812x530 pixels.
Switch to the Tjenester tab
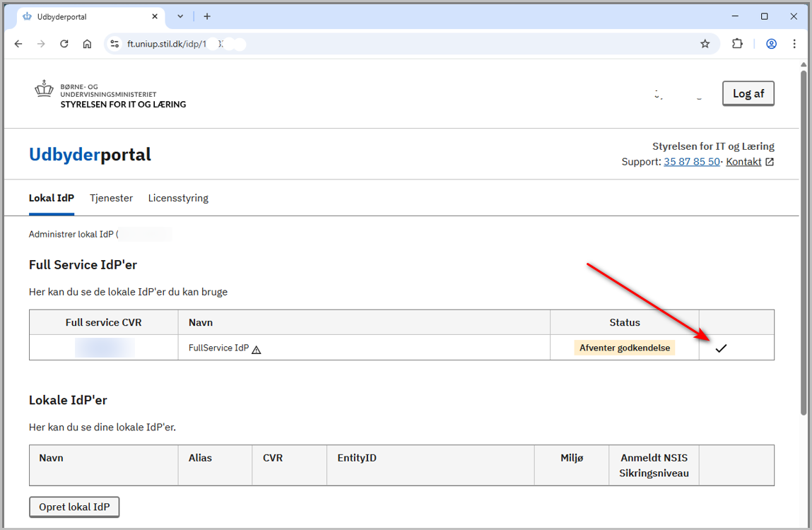pyautogui.click(x=112, y=198)
